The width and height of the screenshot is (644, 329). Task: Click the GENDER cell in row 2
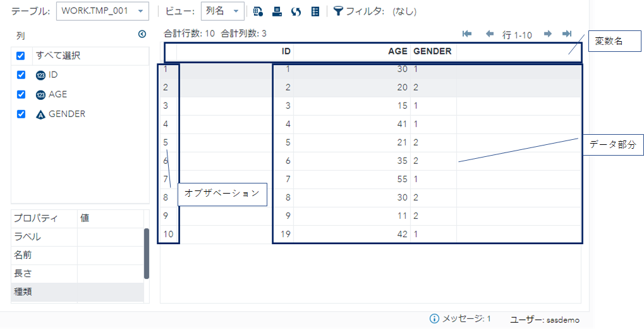434,87
